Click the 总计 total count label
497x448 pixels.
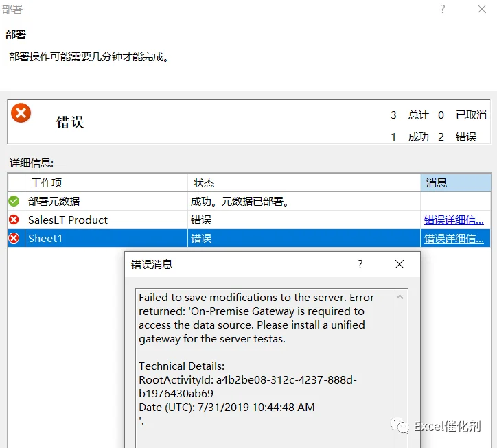click(418, 115)
